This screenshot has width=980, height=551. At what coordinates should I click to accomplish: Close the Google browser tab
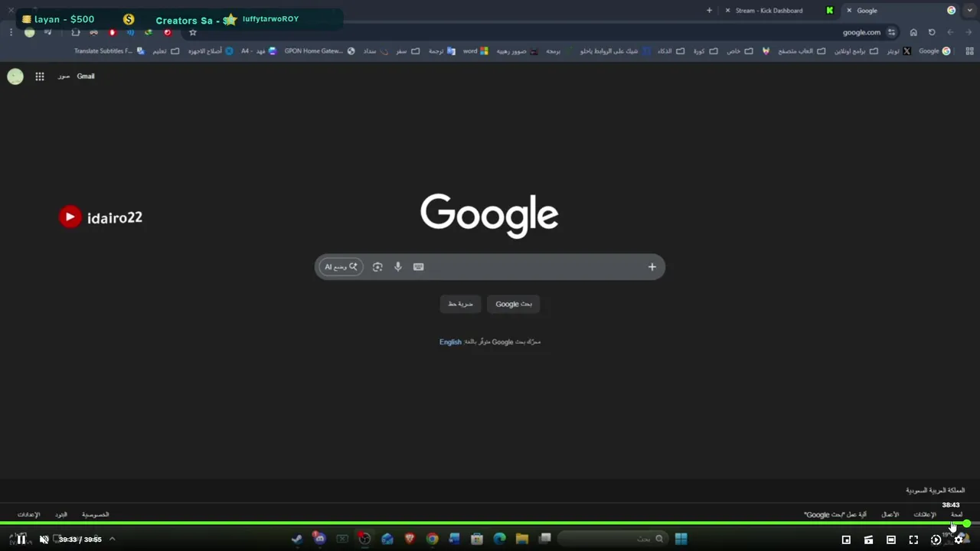point(849,11)
